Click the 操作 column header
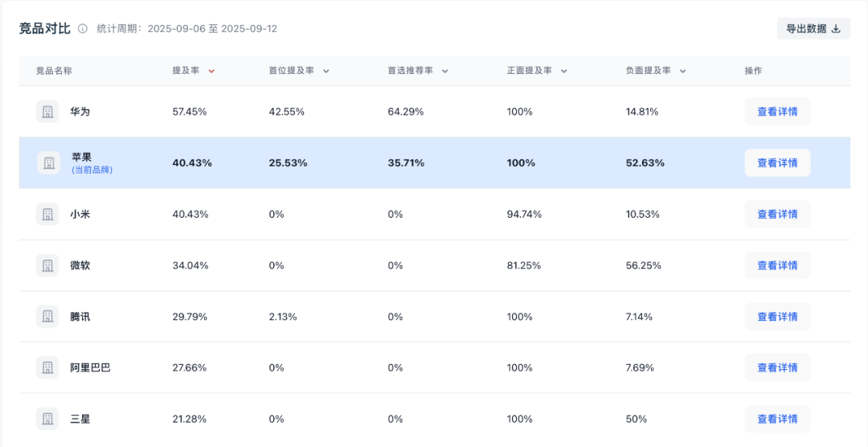Image resolution: width=868 pixels, height=447 pixels. point(753,71)
